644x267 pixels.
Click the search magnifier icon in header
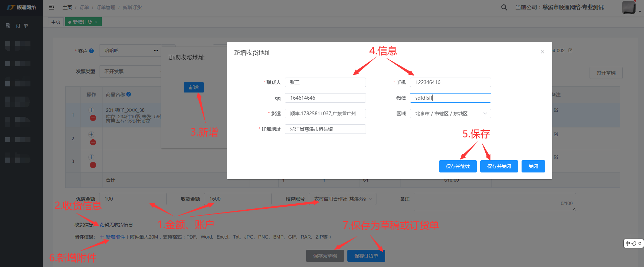[504, 7]
